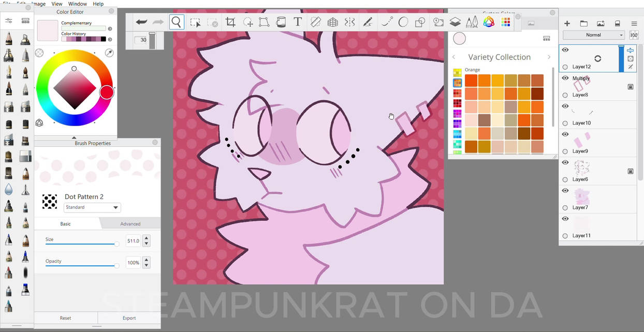The width and height of the screenshot is (644, 332).
Task: Open the View menu
Action: tap(57, 4)
